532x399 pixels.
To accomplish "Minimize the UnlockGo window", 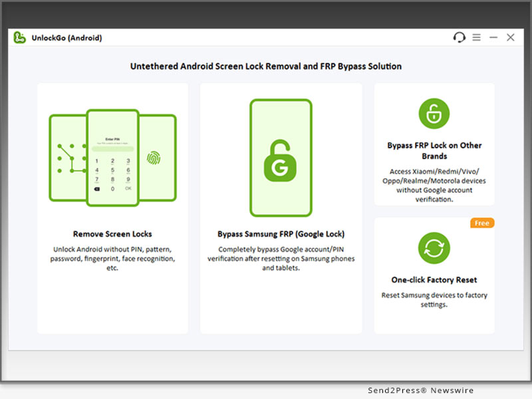I will (493, 38).
